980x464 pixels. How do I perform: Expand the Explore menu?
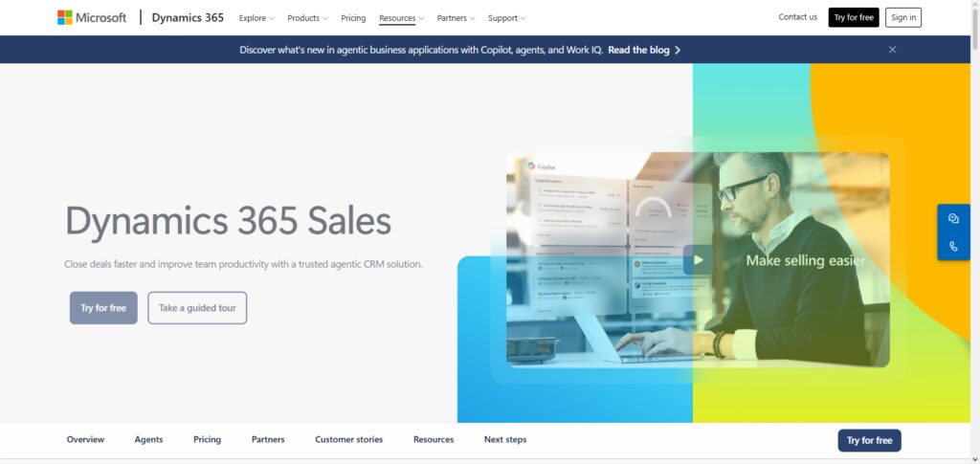click(256, 18)
